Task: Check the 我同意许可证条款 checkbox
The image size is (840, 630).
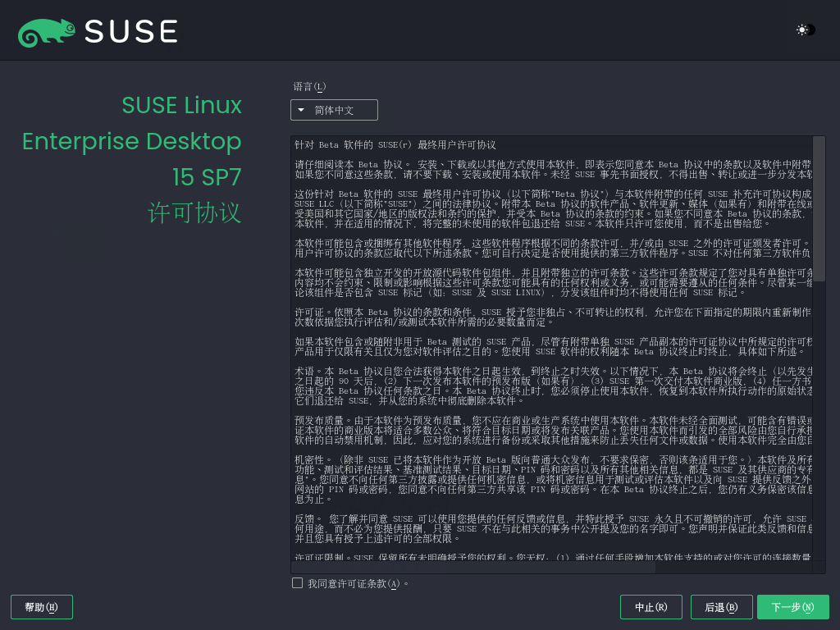Action: (x=297, y=583)
